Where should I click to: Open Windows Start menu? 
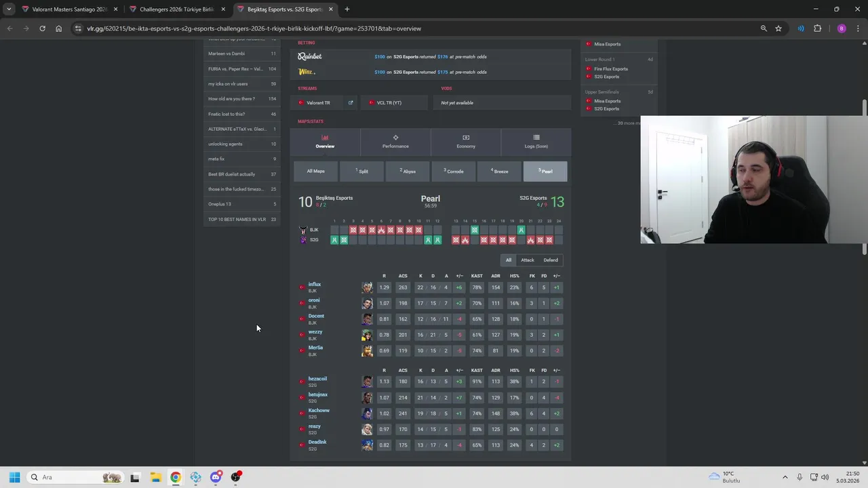(14, 477)
